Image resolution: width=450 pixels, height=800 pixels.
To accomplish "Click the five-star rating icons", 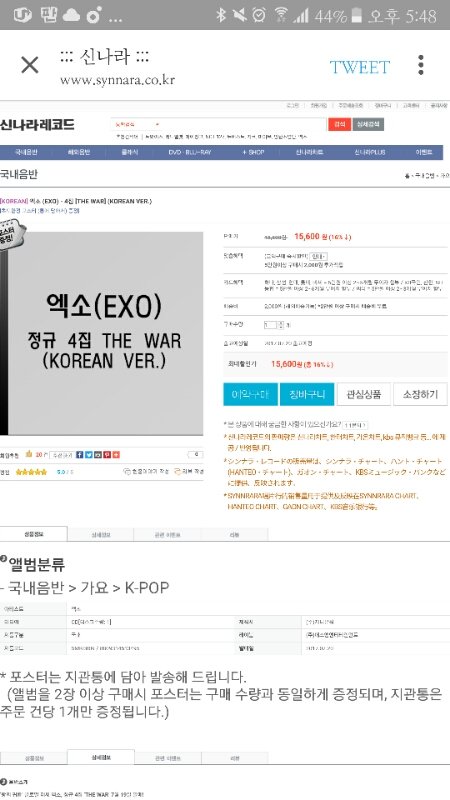I will [31, 472].
